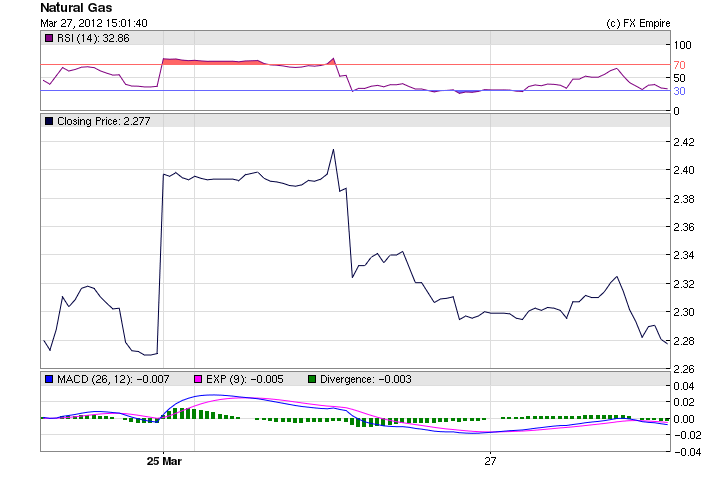
Task: Click the Mar 27, 2012 timestamp
Action: pyautogui.click(x=94, y=23)
